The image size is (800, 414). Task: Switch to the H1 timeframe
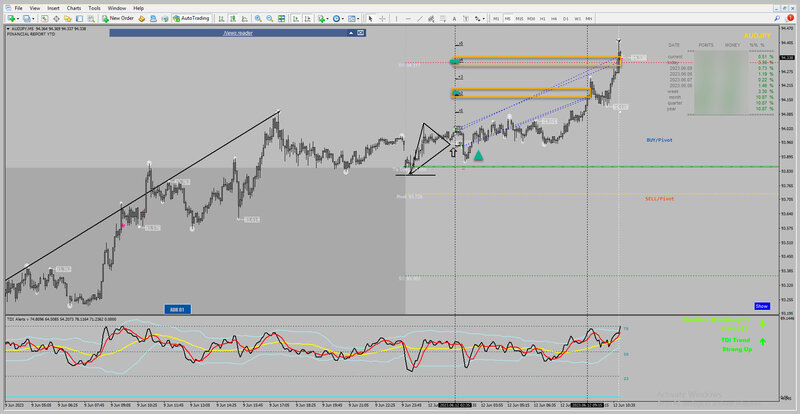tap(543, 18)
